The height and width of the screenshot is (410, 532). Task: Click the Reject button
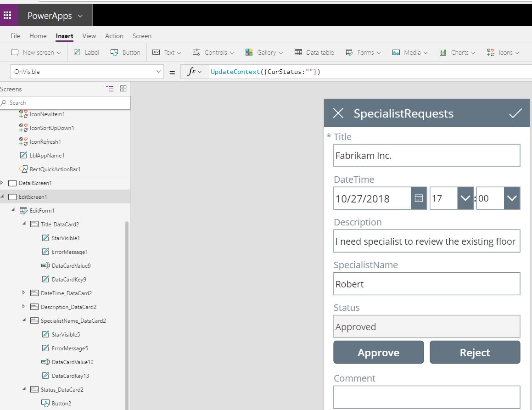tap(475, 352)
